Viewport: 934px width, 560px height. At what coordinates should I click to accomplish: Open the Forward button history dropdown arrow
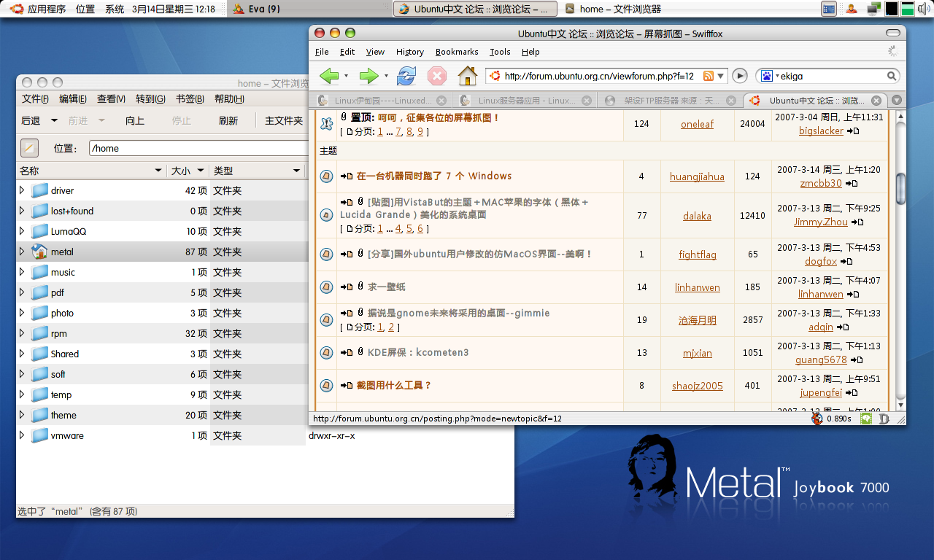pyautogui.click(x=385, y=76)
